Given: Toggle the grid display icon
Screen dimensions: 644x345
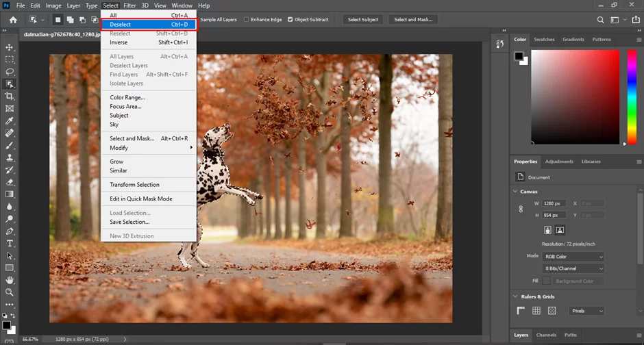Looking at the screenshot, I should [536, 311].
